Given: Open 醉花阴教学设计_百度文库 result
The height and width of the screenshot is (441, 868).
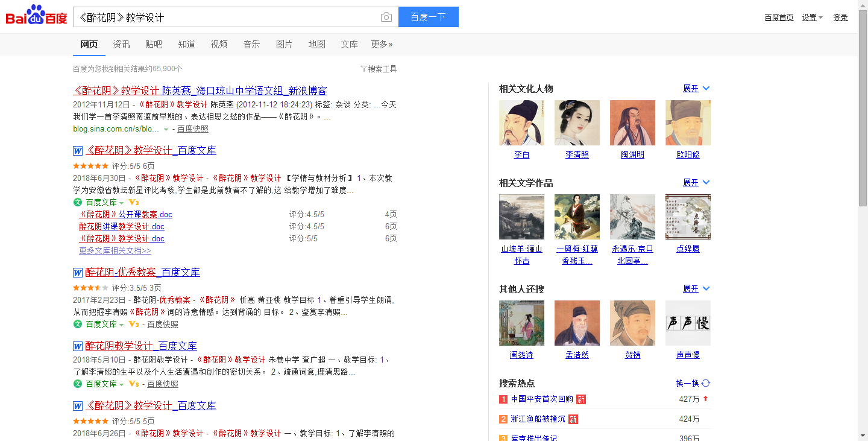Looking at the screenshot, I should coord(141,346).
